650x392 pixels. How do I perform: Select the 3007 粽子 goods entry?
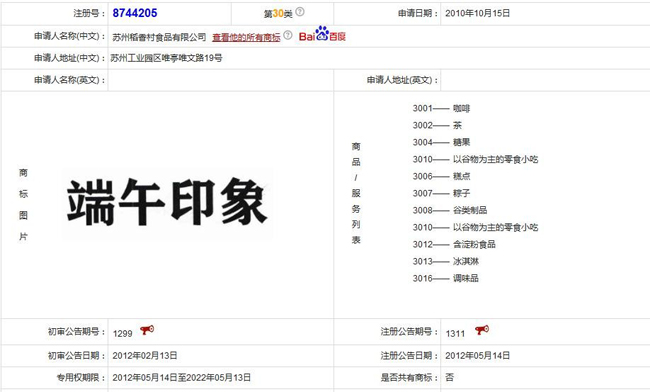tap(441, 194)
